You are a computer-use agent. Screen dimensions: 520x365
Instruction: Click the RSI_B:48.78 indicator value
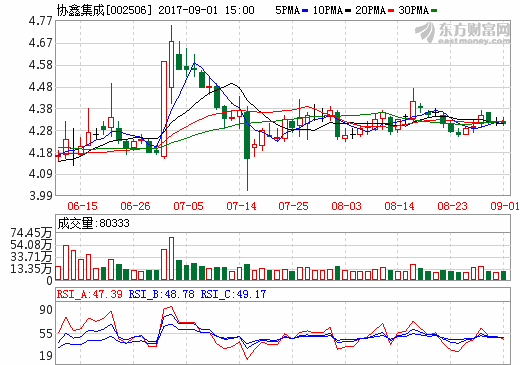(x=162, y=294)
